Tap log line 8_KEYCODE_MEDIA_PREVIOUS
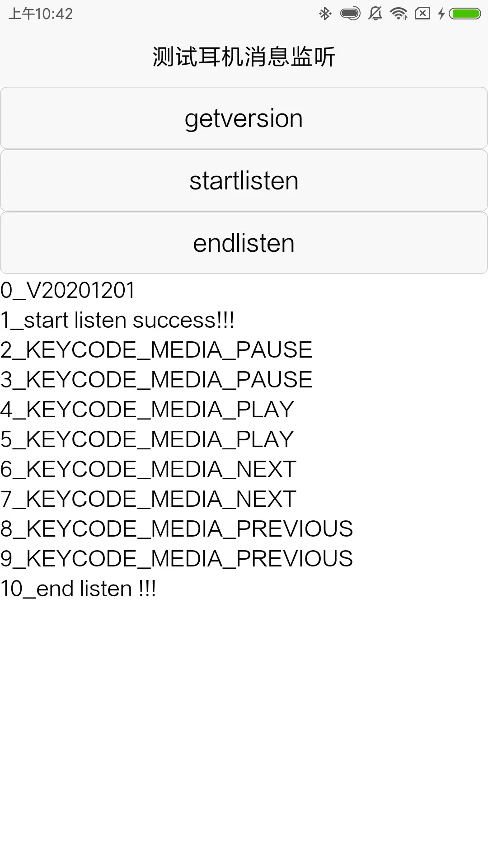The image size is (488, 868). tap(177, 529)
